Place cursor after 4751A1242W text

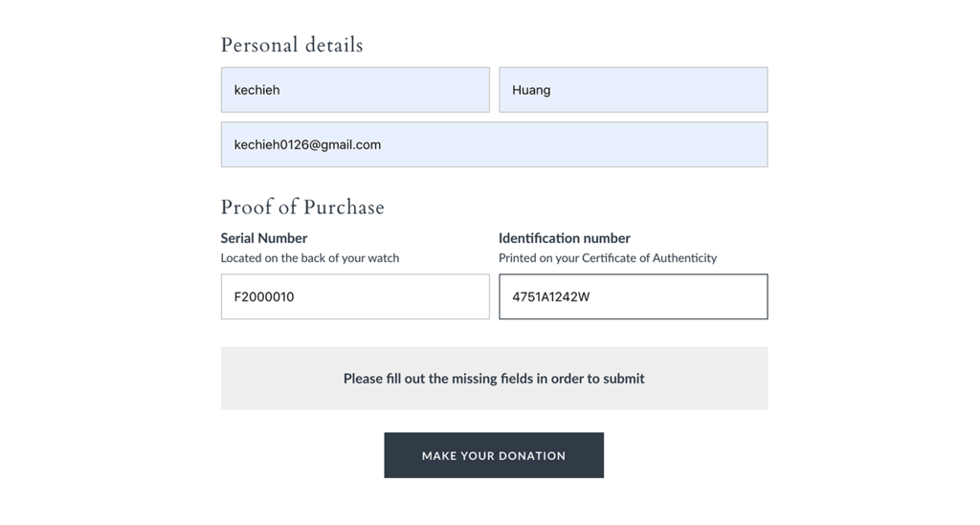(590, 296)
